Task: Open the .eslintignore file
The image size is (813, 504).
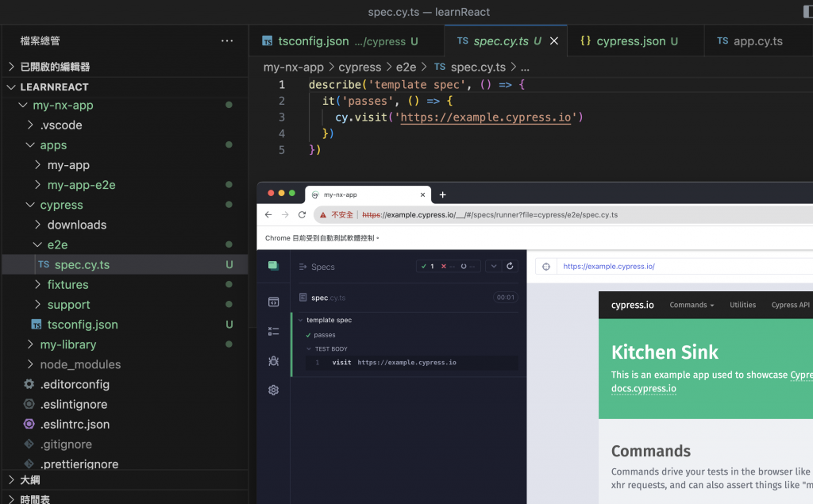Action: coord(125,405)
